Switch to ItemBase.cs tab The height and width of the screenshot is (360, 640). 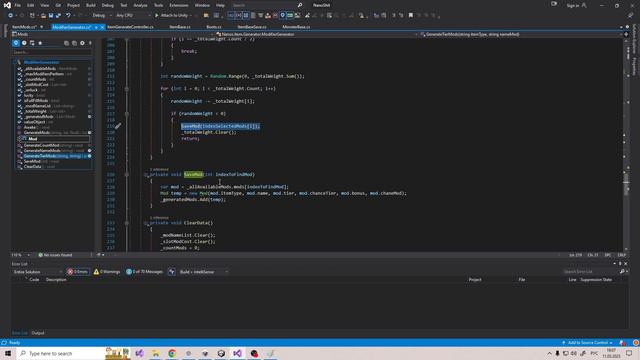coord(180,27)
